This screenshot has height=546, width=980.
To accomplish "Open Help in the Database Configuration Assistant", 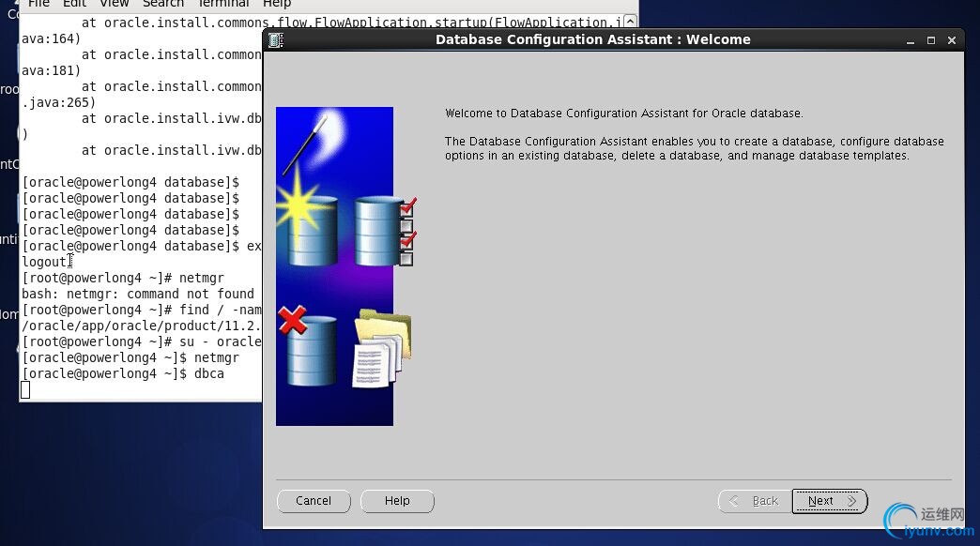I will (x=397, y=501).
